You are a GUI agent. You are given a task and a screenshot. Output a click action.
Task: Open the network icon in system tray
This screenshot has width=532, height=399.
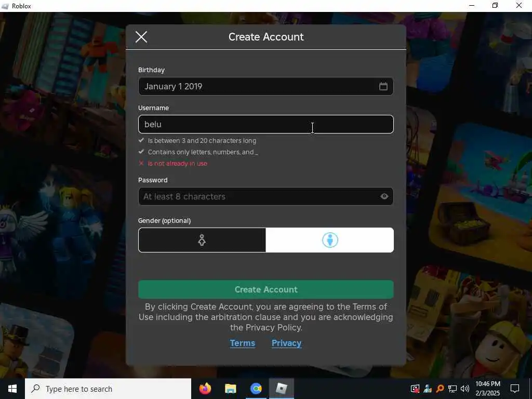coord(453,389)
